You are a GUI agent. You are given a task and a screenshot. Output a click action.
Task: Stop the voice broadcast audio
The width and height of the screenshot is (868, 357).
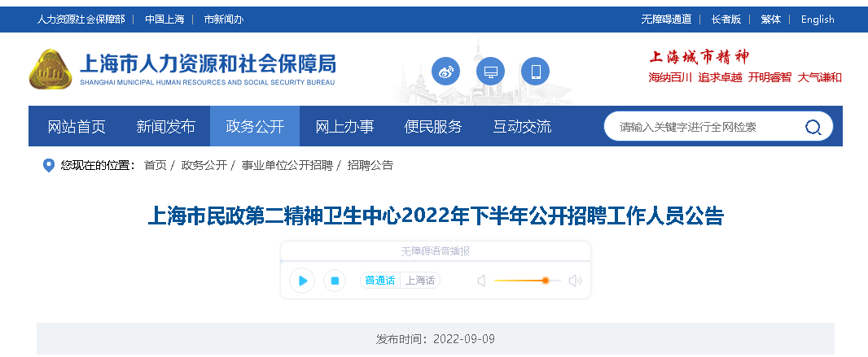[335, 281]
